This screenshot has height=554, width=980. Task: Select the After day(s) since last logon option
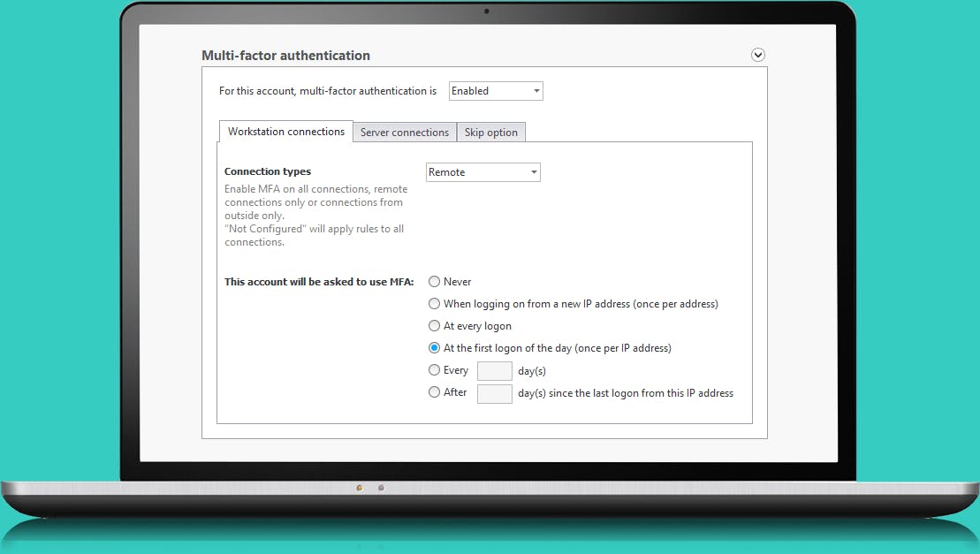[x=434, y=391]
